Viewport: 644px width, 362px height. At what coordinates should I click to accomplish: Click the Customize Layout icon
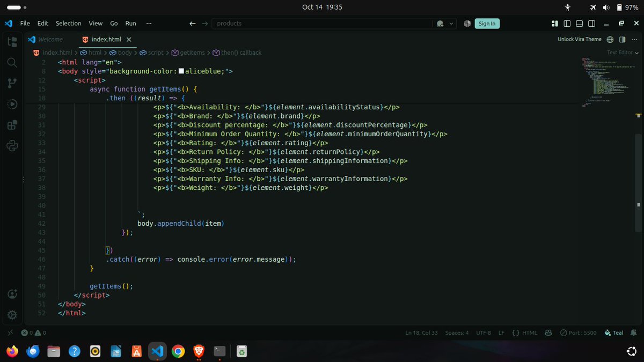(555, 24)
